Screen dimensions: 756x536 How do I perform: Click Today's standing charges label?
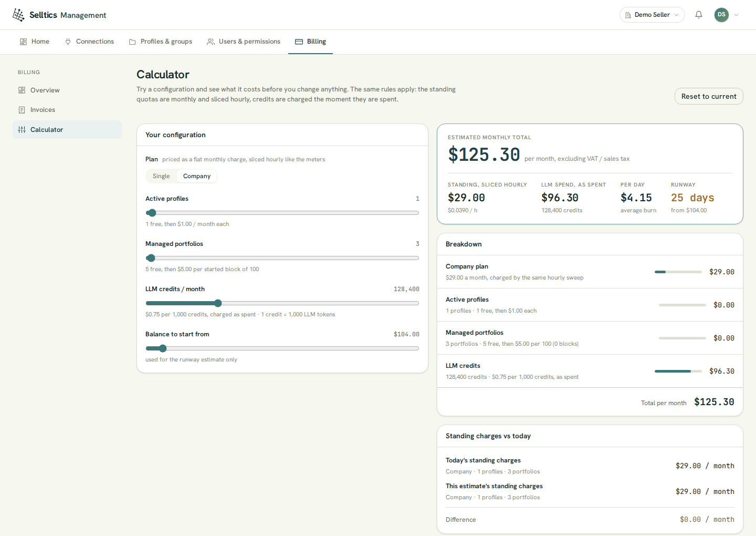tap(483, 460)
